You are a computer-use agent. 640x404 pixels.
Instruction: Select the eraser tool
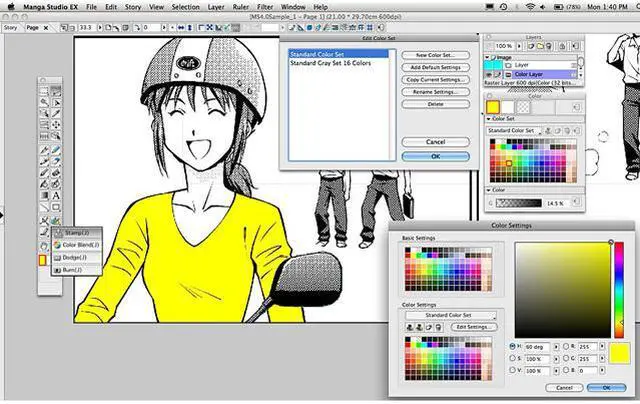click(56, 172)
